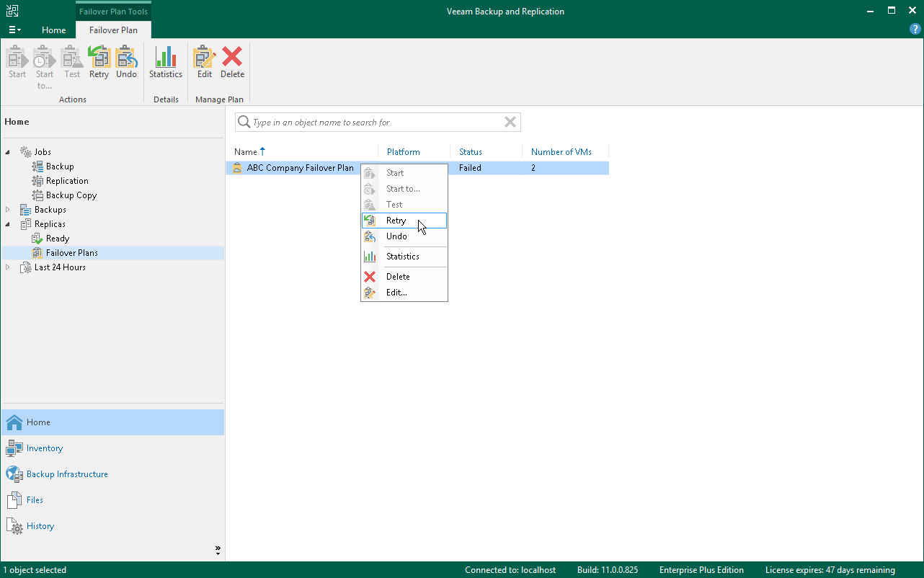924x578 pixels.
Task: Open the help question mark icon
Action: [915, 30]
